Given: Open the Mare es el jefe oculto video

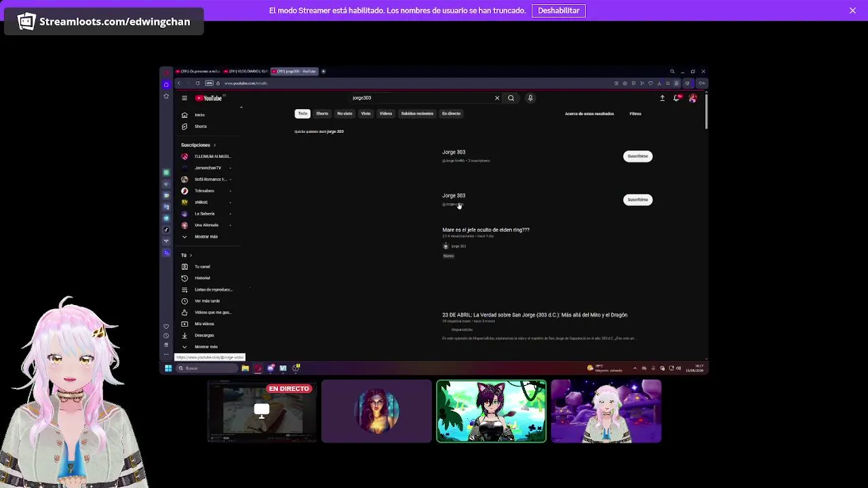Looking at the screenshot, I should [486, 230].
